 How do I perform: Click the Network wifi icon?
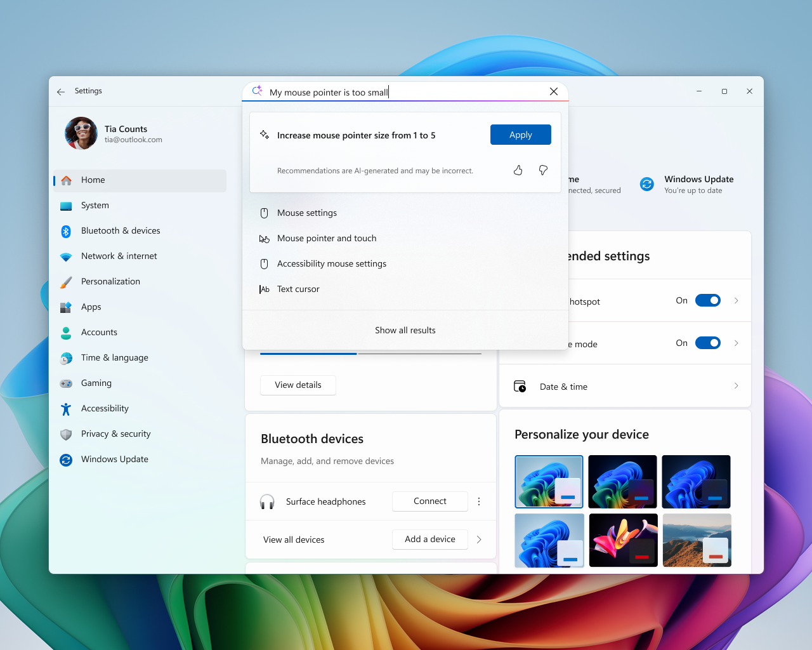tap(66, 256)
